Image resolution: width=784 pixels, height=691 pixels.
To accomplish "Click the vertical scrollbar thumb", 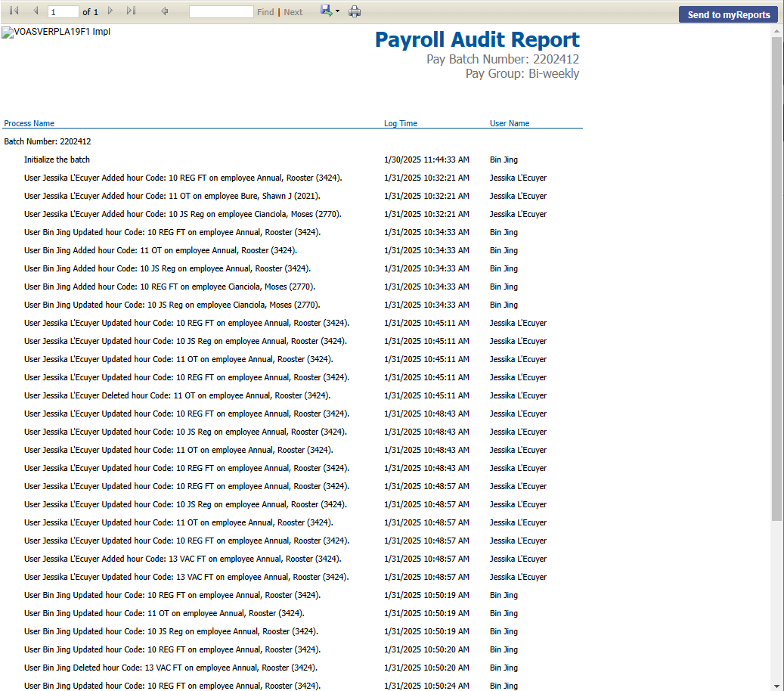I will coord(776,279).
